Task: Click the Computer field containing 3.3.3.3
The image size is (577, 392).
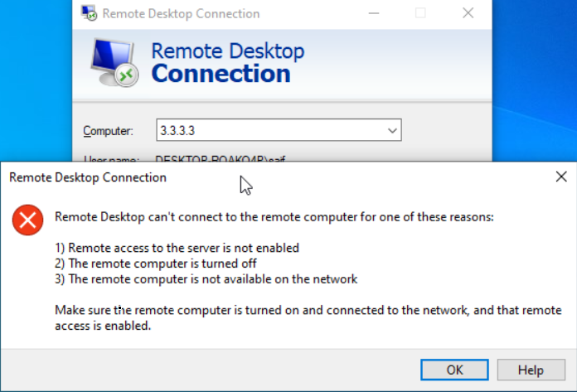Action: (x=279, y=130)
